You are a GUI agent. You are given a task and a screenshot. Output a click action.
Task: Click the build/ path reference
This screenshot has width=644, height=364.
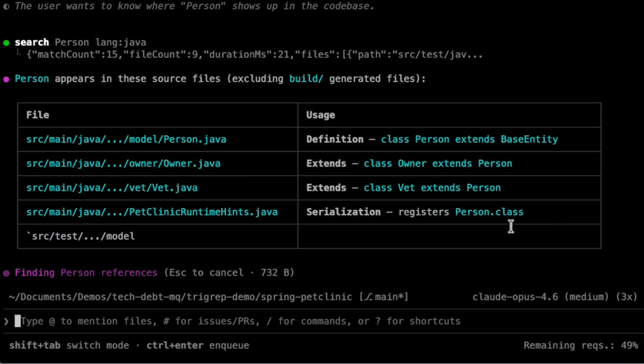click(x=306, y=79)
